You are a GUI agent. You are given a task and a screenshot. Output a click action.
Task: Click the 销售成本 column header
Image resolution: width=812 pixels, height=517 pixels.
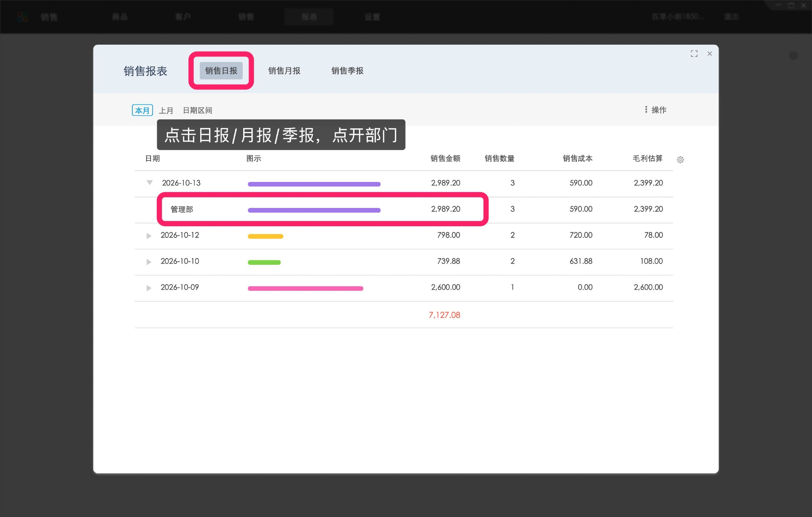coord(578,158)
